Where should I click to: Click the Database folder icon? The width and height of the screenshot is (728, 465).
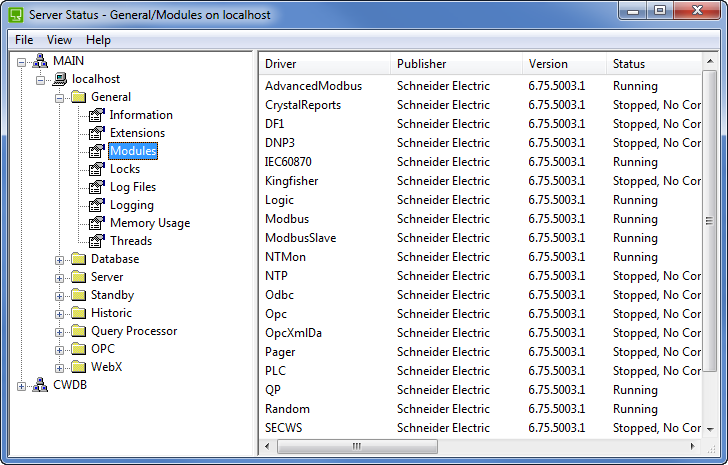pos(78,258)
